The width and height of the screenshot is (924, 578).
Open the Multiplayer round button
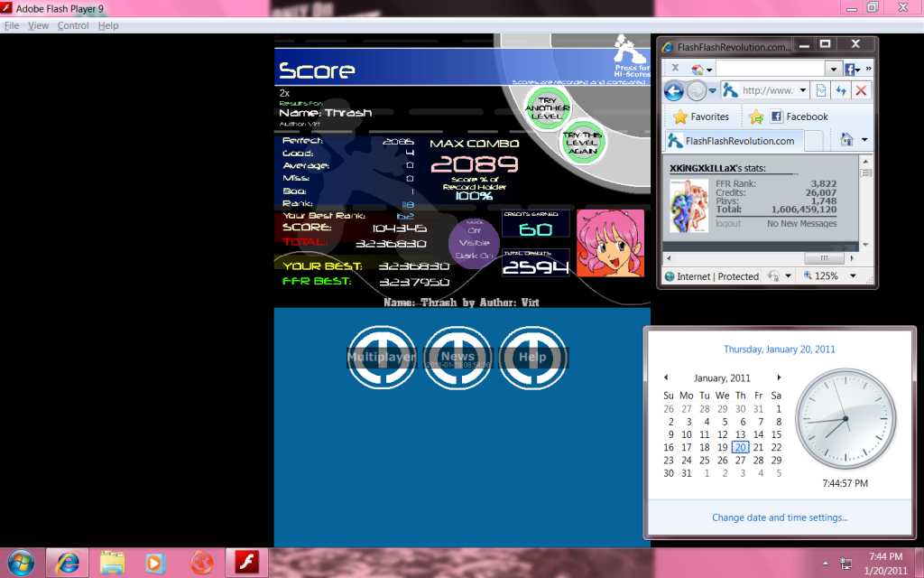click(x=382, y=358)
